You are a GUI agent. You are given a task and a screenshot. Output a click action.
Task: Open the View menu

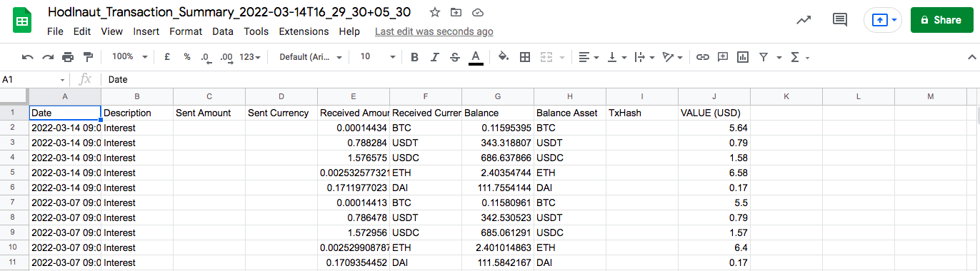click(x=112, y=31)
